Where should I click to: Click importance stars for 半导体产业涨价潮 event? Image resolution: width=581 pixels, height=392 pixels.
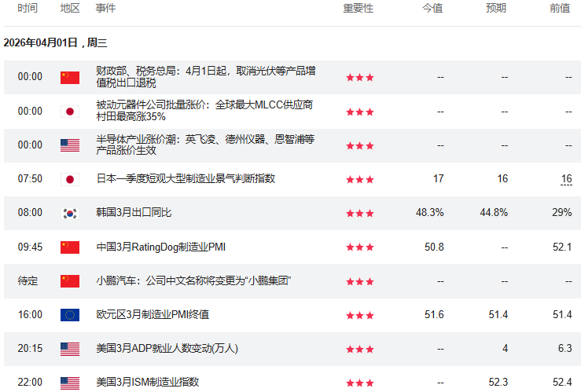point(360,146)
